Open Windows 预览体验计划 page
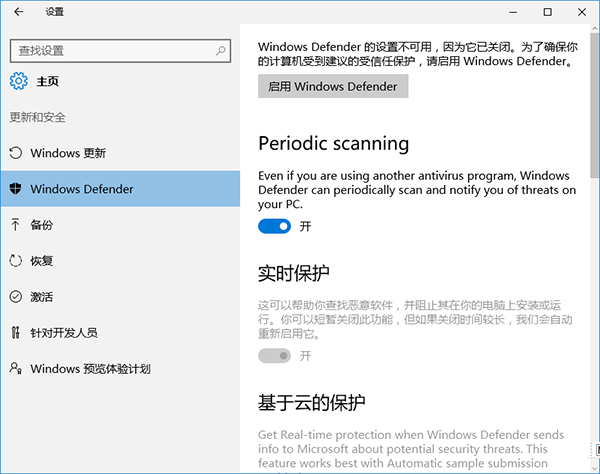The height and width of the screenshot is (474, 600). click(121, 368)
